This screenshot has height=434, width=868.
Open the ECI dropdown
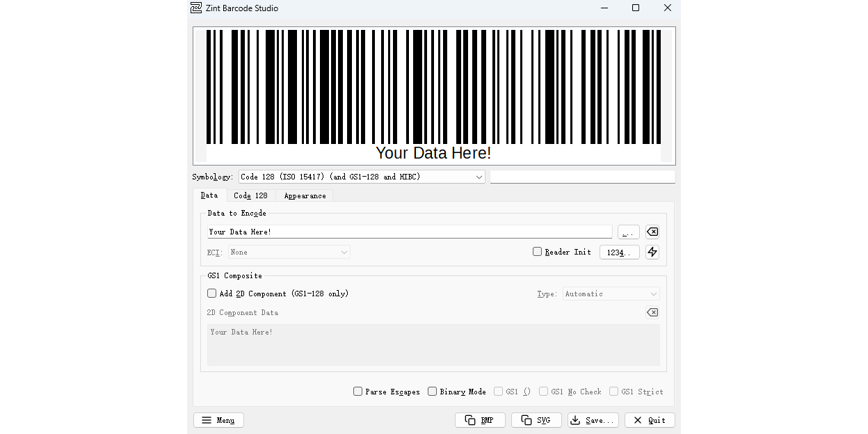click(x=289, y=252)
